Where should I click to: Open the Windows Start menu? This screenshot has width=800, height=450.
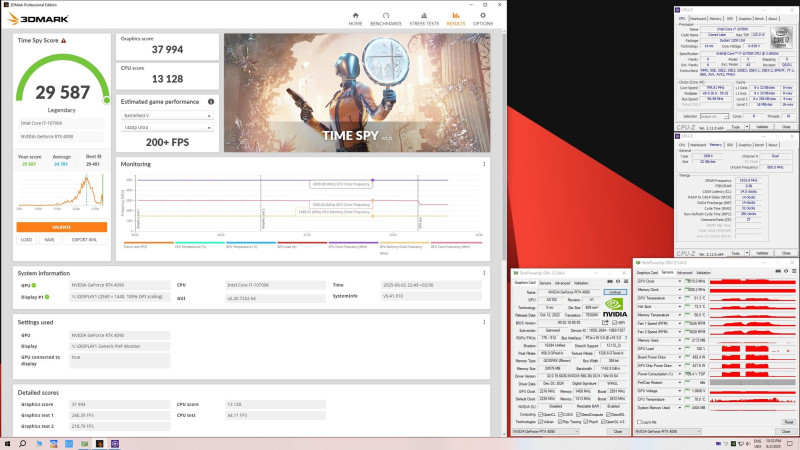pos(7,444)
